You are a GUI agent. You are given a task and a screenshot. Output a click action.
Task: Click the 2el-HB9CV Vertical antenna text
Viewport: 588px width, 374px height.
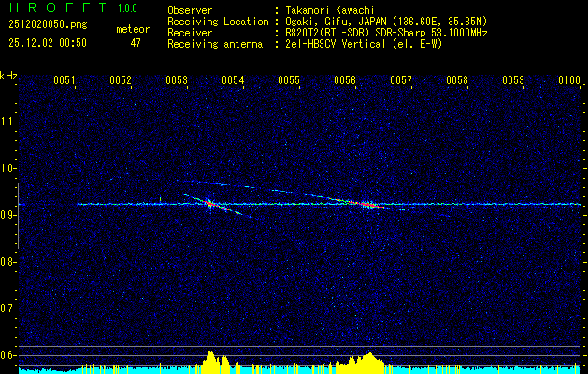[365, 44]
